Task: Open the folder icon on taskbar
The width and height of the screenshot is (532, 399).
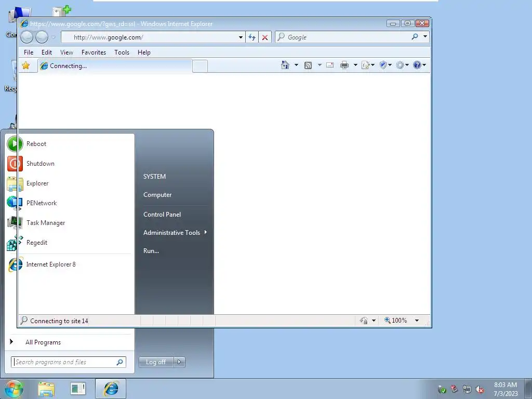Action: pos(46,389)
